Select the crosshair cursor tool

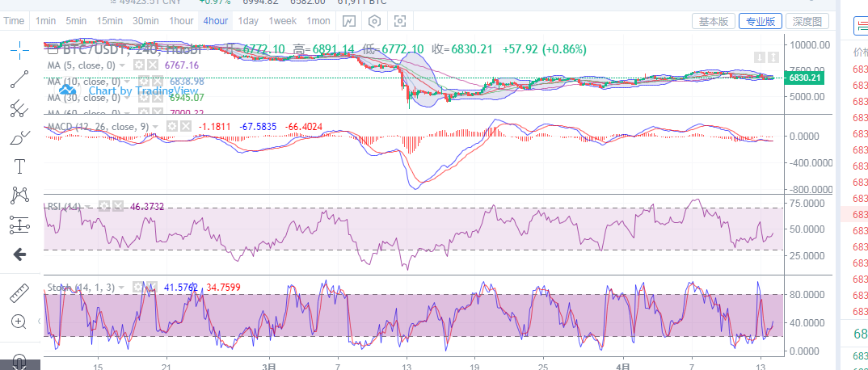coord(20,50)
